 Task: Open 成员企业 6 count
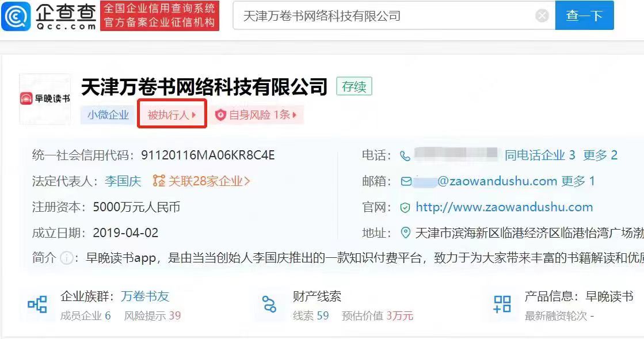click(85, 315)
